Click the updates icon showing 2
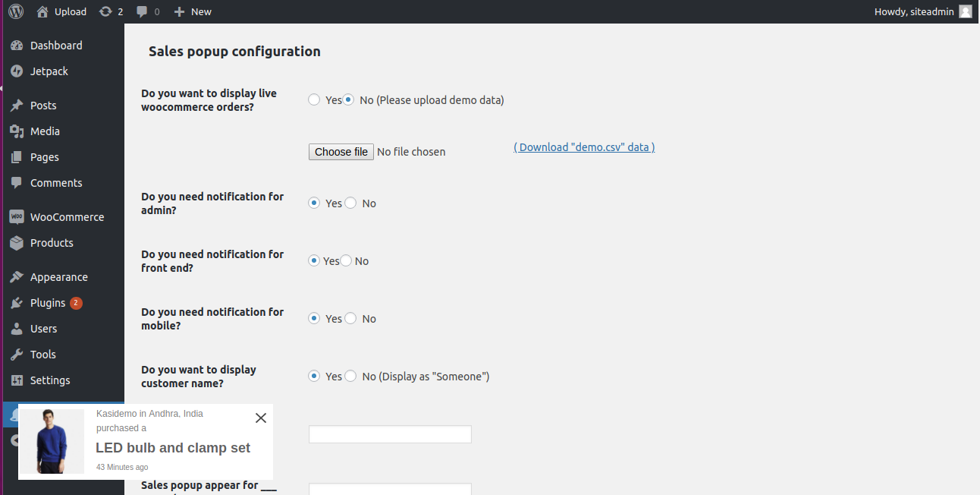980x495 pixels. [105, 11]
